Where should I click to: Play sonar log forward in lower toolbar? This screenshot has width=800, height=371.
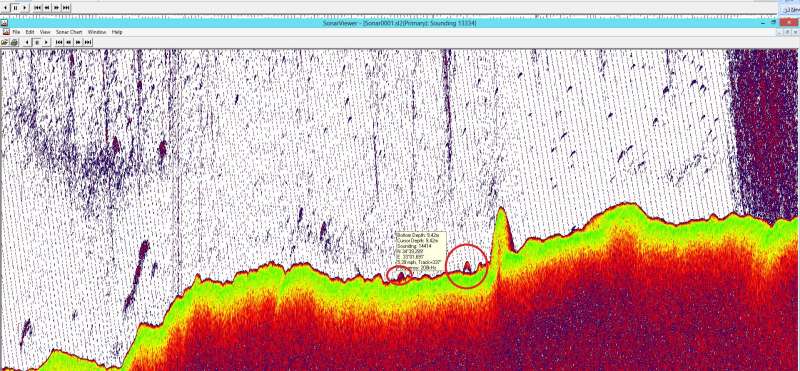[x=46, y=42]
